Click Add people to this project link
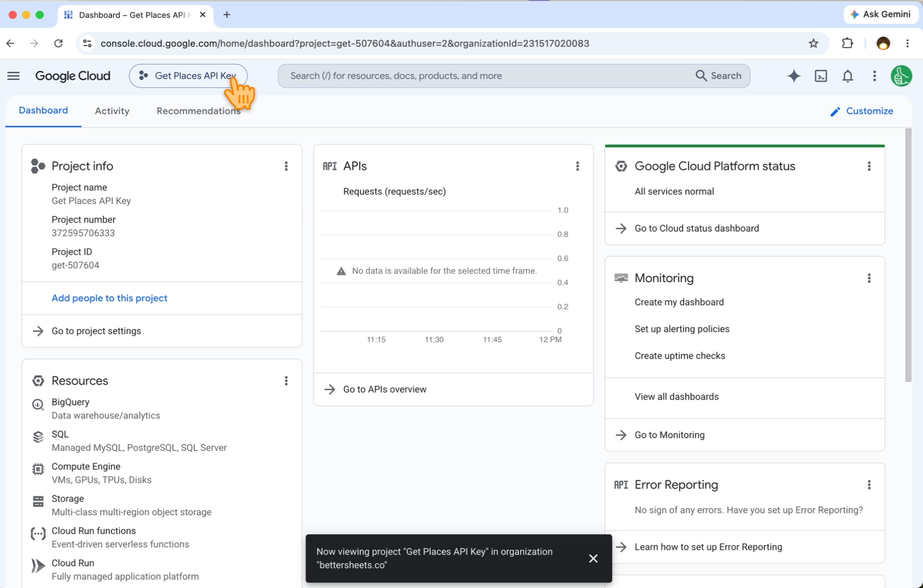 (x=110, y=298)
